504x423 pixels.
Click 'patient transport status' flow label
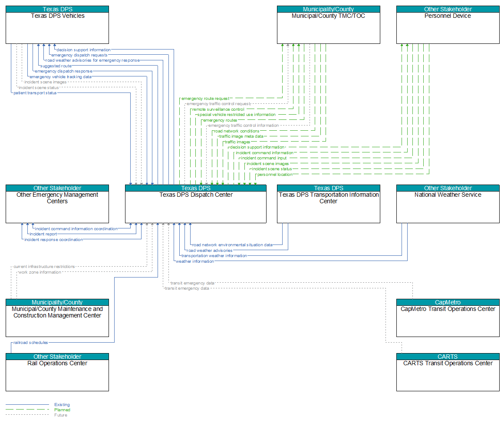(x=35, y=93)
